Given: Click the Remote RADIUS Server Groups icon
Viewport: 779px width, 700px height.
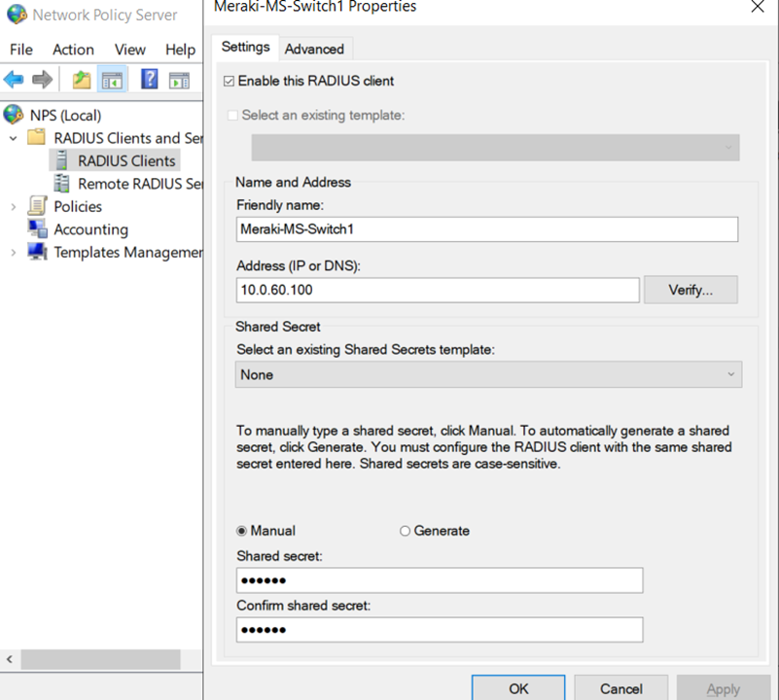Looking at the screenshot, I should [x=61, y=184].
